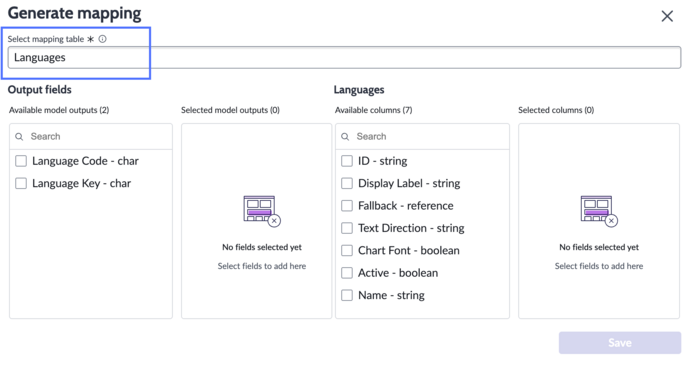Select the Text Direction - string checkbox
Image resolution: width=689 pixels, height=368 pixels.
[x=347, y=228]
